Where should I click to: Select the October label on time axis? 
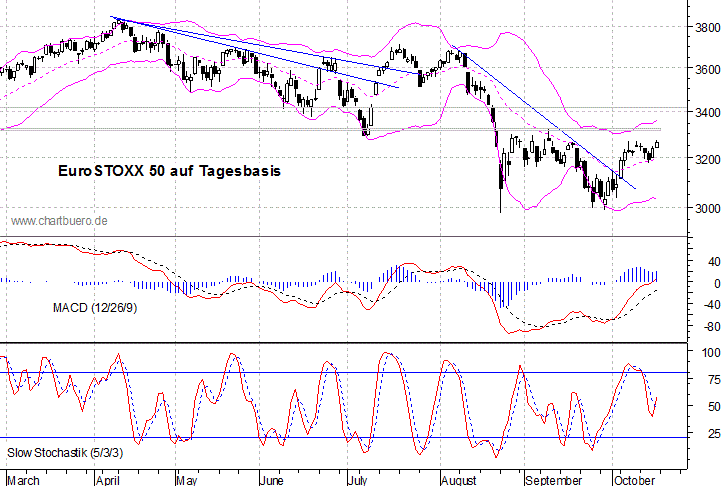coord(634,480)
